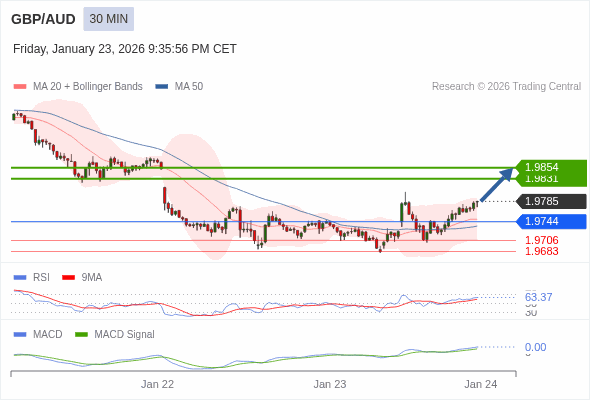The width and height of the screenshot is (590, 400).
Task: Click the 30 MIN timeframe badge
Action: [108, 19]
